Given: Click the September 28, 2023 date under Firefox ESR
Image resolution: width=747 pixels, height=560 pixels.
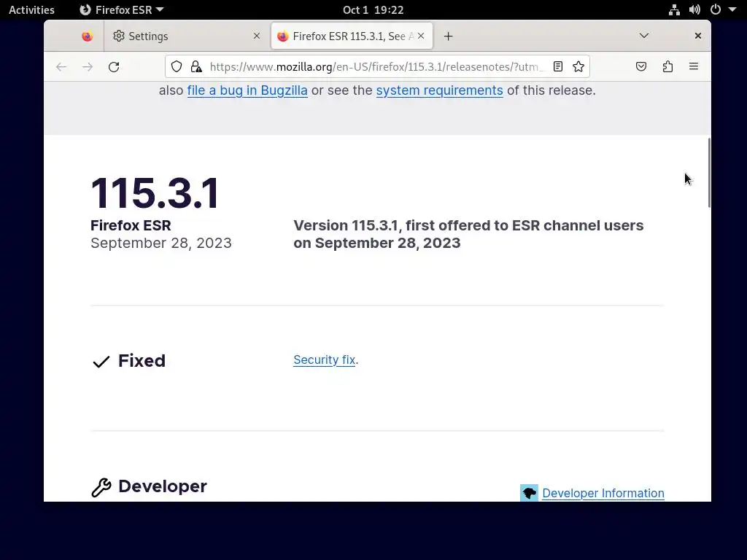Looking at the screenshot, I should coord(161,243).
